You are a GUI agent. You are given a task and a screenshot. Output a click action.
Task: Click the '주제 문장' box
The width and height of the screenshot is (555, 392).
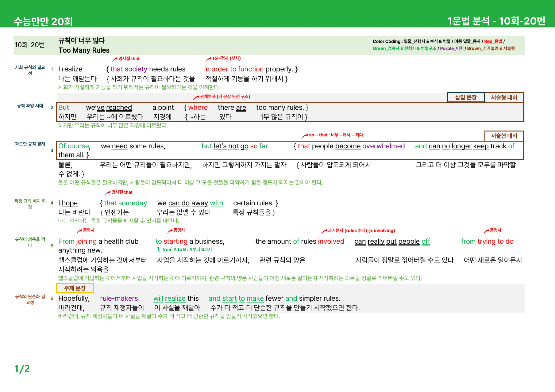[75, 288]
